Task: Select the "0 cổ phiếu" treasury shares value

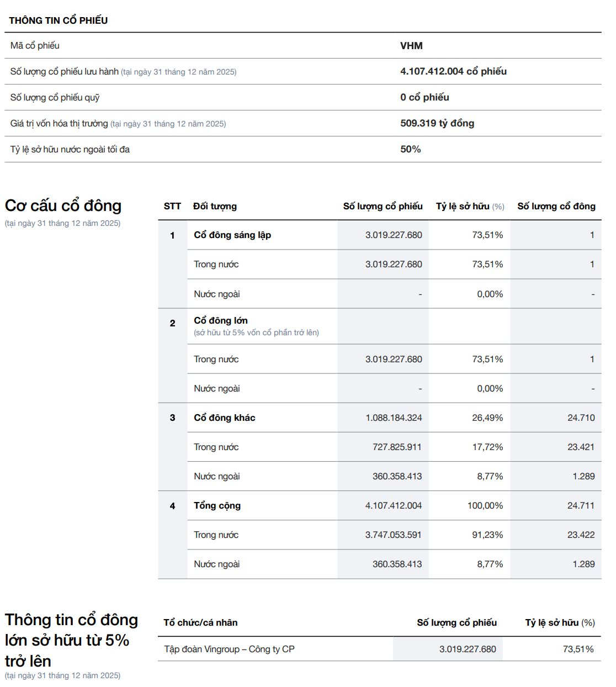Action: click(424, 97)
